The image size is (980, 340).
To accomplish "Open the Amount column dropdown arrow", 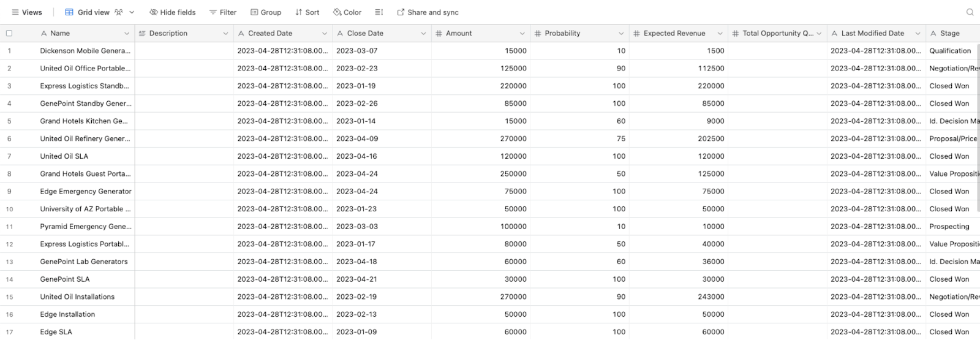I will (522, 34).
